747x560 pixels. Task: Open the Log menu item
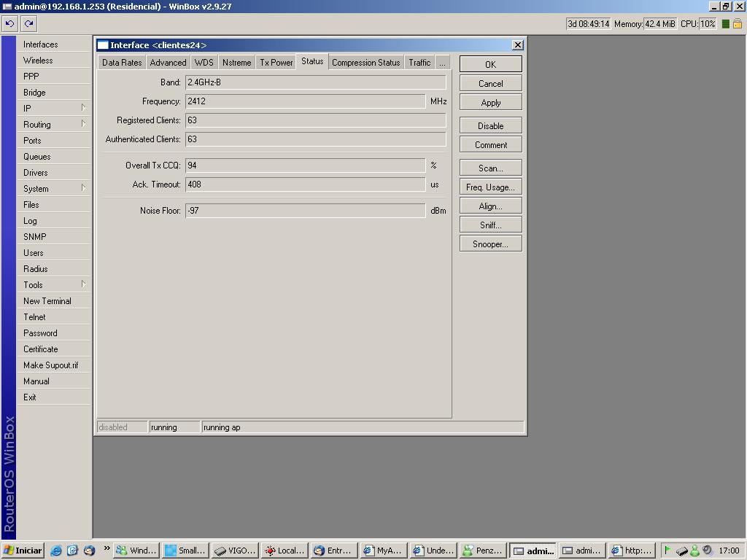(x=54, y=221)
